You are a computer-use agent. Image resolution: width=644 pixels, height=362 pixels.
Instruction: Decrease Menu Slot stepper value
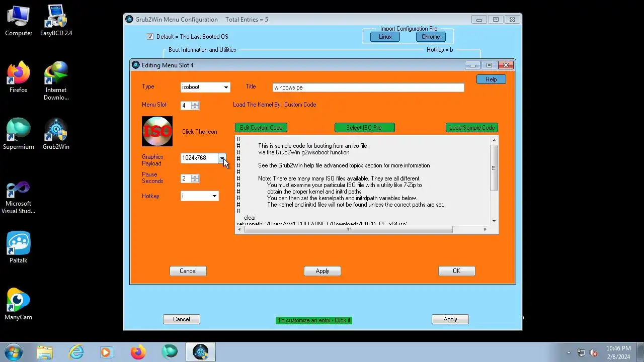pos(195,108)
